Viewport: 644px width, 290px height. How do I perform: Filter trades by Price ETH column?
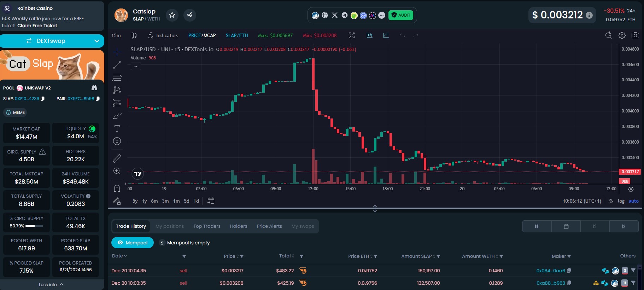click(375, 256)
